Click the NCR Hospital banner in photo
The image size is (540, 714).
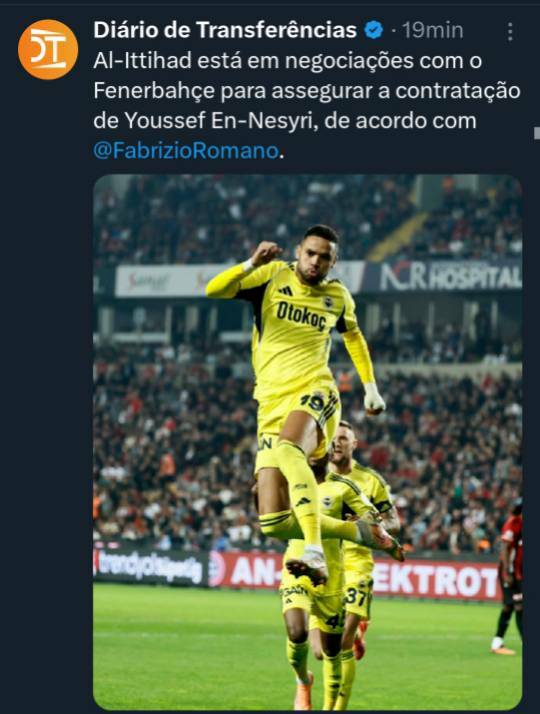(451, 276)
